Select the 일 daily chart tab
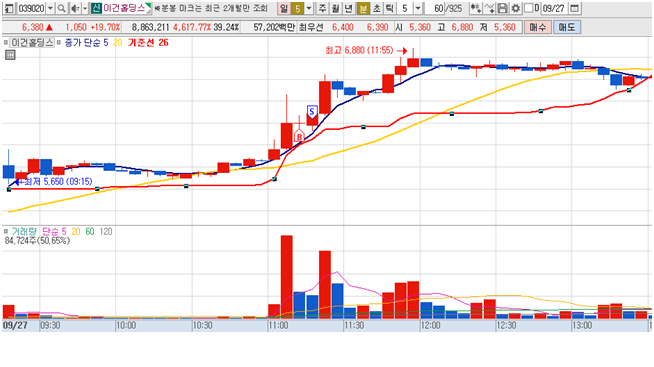The image size is (654, 367). pos(284,8)
